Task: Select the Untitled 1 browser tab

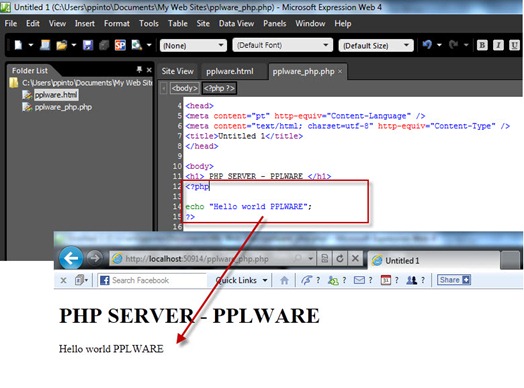Action: tap(434, 260)
